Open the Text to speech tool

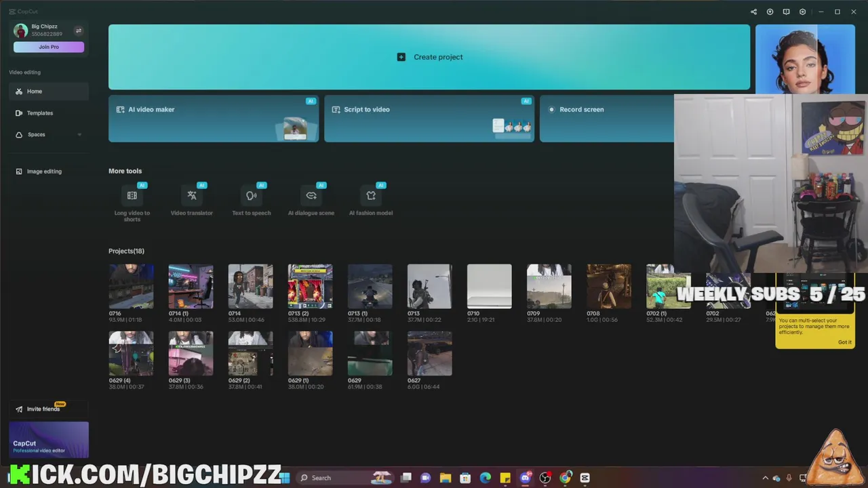[x=252, y=200]
